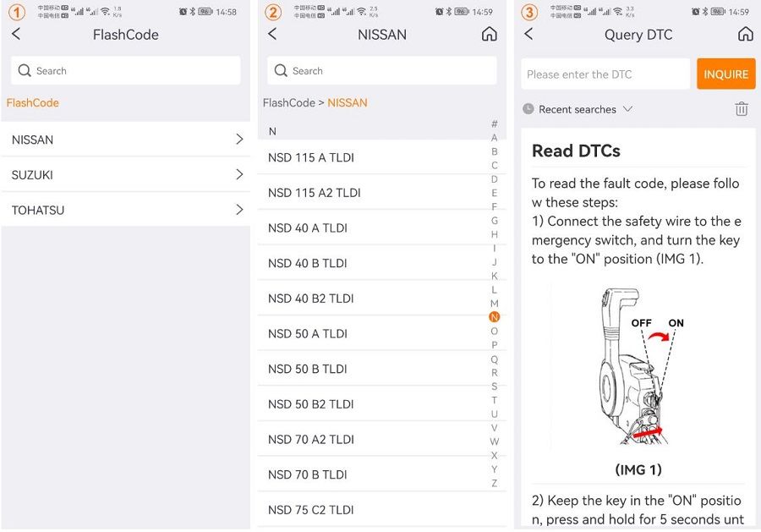
Task: Jump to letter S in alphabet index
Action: tap(495, 387)
